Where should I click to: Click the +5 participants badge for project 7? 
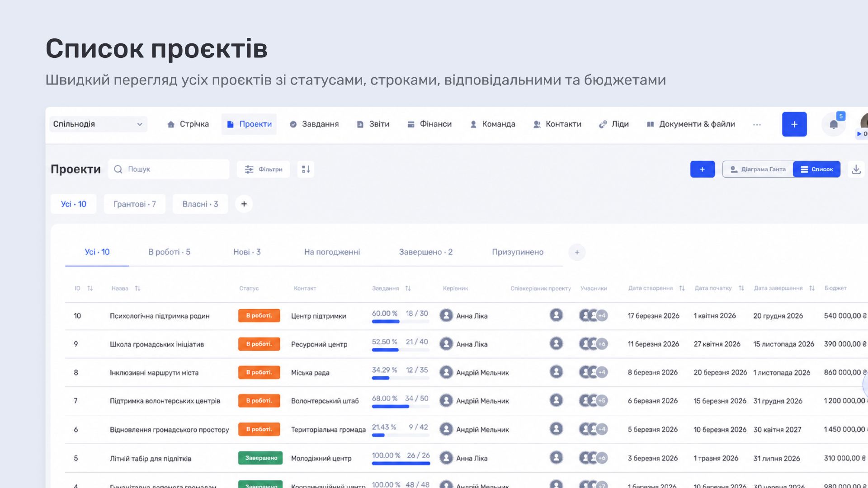coord(602,400)
